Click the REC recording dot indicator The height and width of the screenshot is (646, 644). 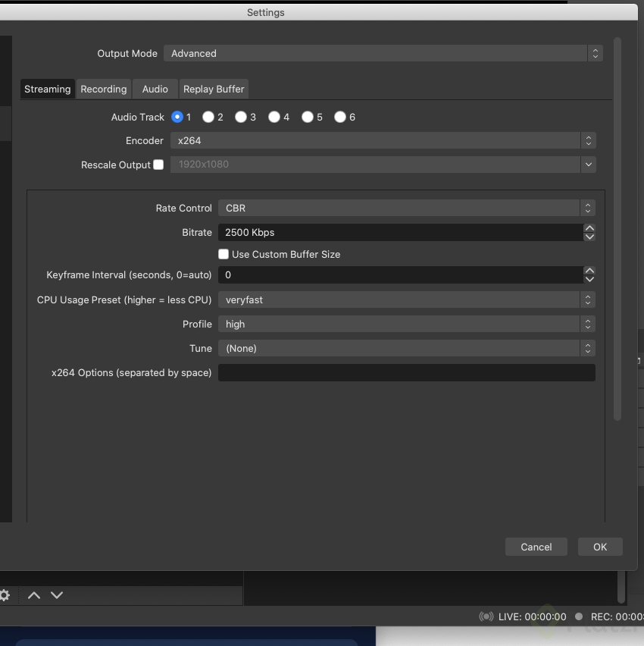(579, 616)
